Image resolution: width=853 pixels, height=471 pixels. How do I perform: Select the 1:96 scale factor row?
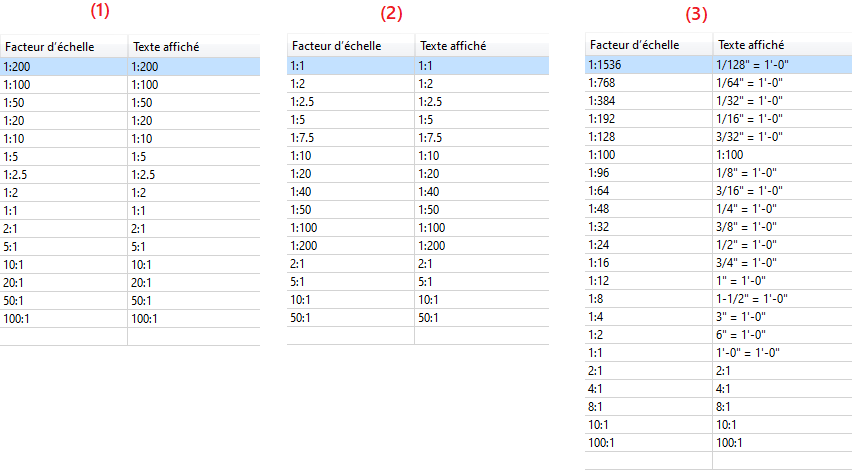(719, 172)
